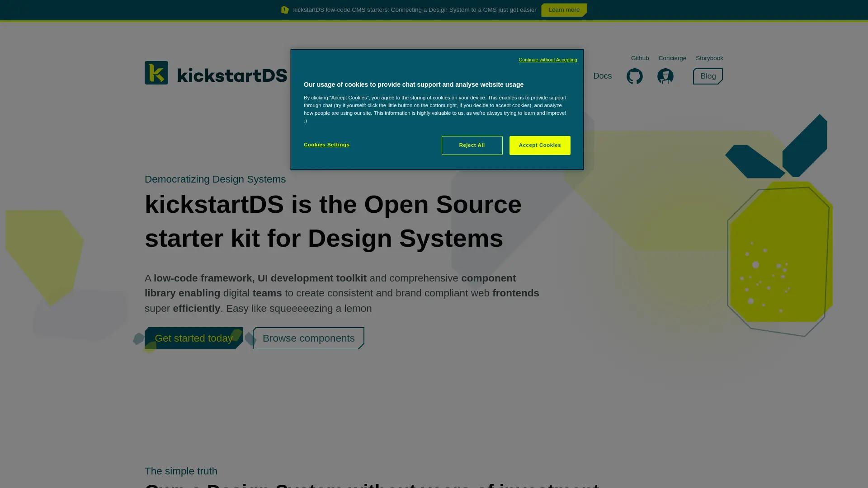
Task: Click the Concierge label in the header
Action: (672, 58)
